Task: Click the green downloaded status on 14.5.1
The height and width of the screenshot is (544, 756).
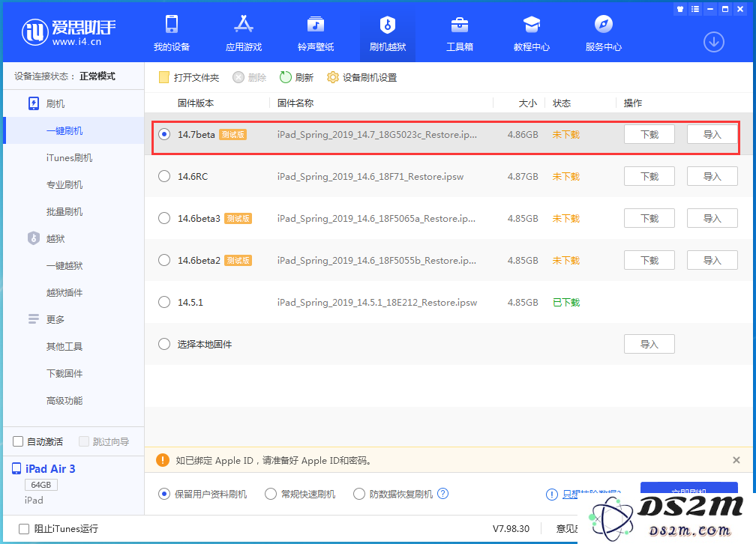Action: point(566,302)
